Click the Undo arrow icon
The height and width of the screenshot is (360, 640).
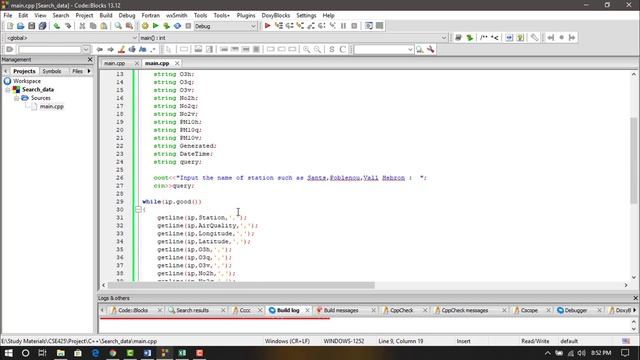click(57, 26)
